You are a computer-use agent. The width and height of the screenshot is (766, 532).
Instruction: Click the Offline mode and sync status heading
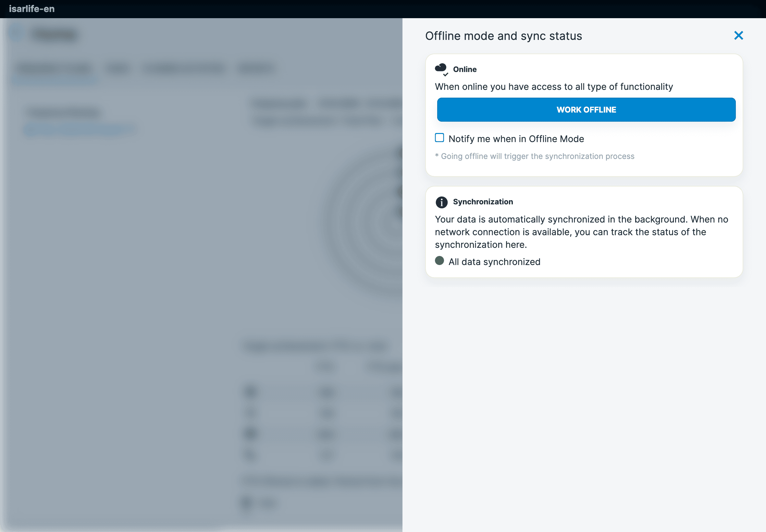(x=503, y=36)
